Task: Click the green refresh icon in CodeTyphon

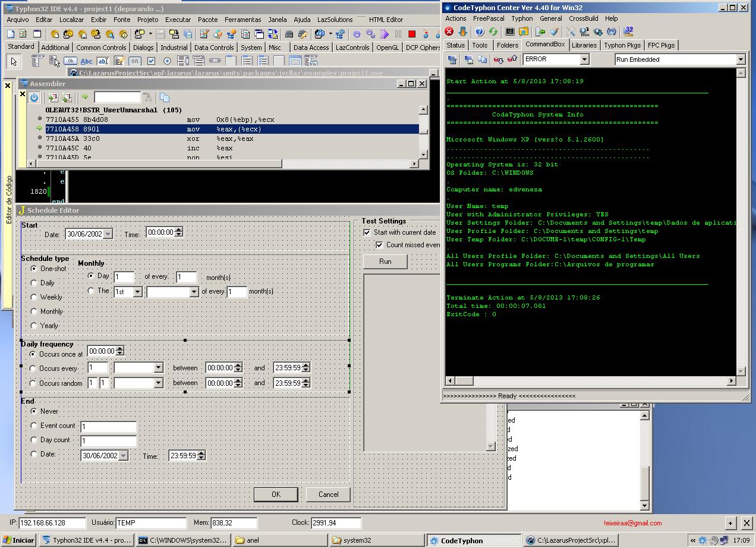Action: 493,32
